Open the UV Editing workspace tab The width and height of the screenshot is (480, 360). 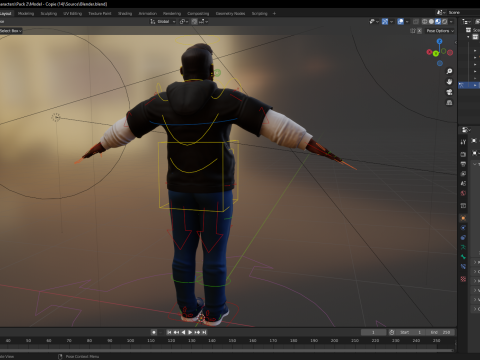[x=73, y=13]
